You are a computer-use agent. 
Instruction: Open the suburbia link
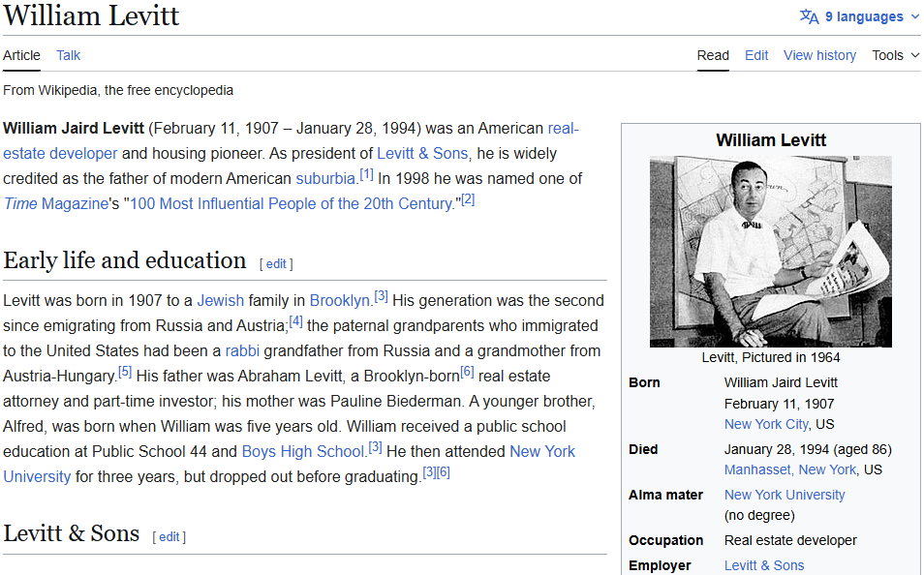click(325, 178)
